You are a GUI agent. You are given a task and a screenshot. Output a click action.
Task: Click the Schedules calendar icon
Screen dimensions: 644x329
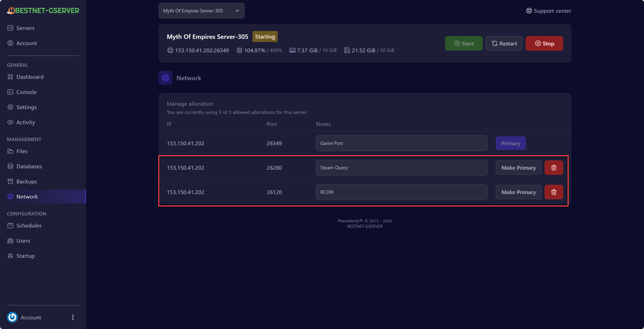[10, 225]
